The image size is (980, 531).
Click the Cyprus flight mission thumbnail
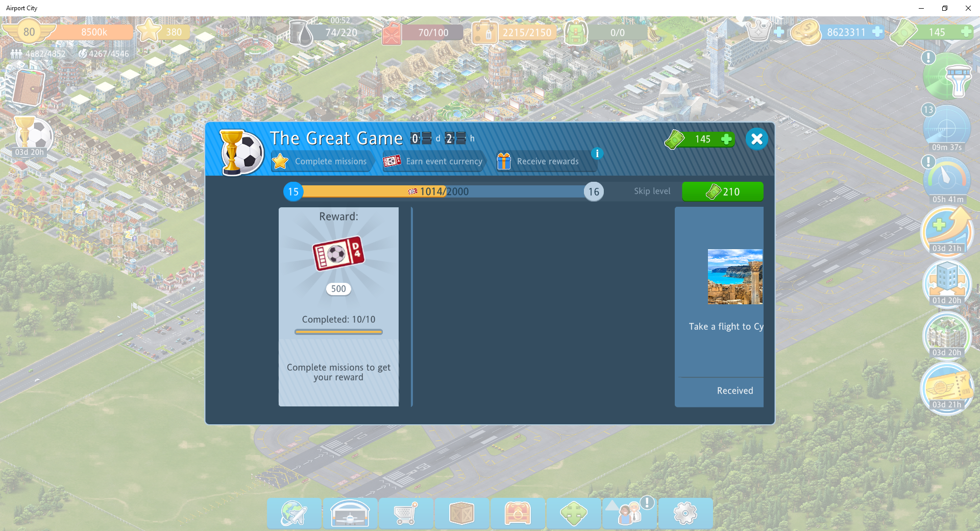click(x=735, y=277)
